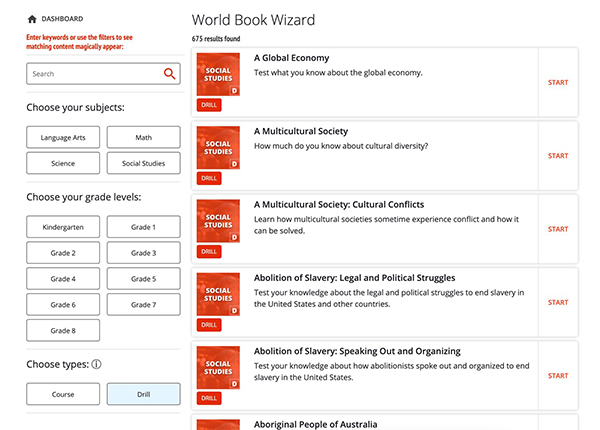This screenshot has width=600, height=430.
Task: Click the DRILL badge under A Multicultural Society
Action: pos(209,178)
